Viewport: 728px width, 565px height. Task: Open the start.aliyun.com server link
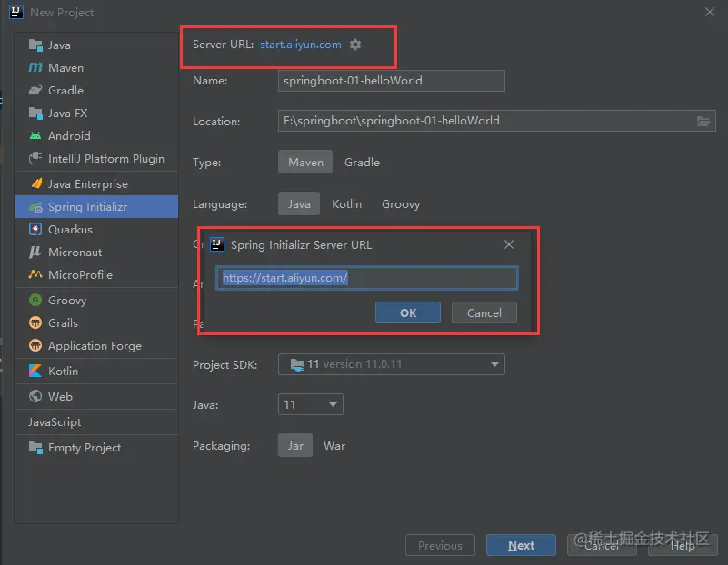301,45
